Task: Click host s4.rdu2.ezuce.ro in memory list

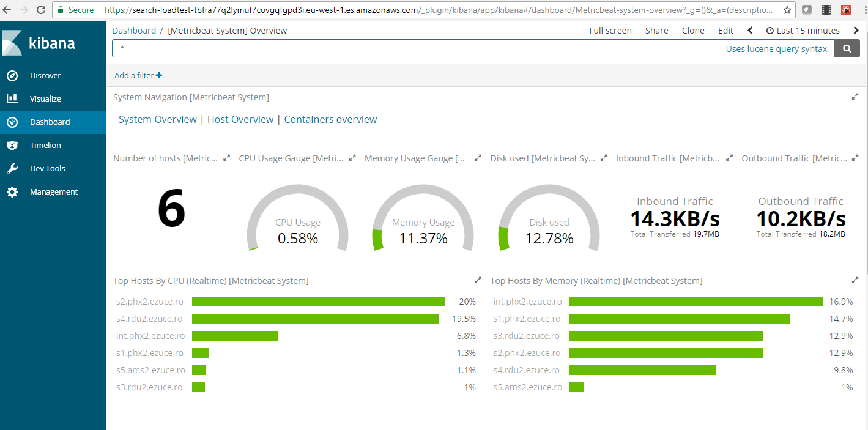Action: pyautogui.click(x=527, y=370)
